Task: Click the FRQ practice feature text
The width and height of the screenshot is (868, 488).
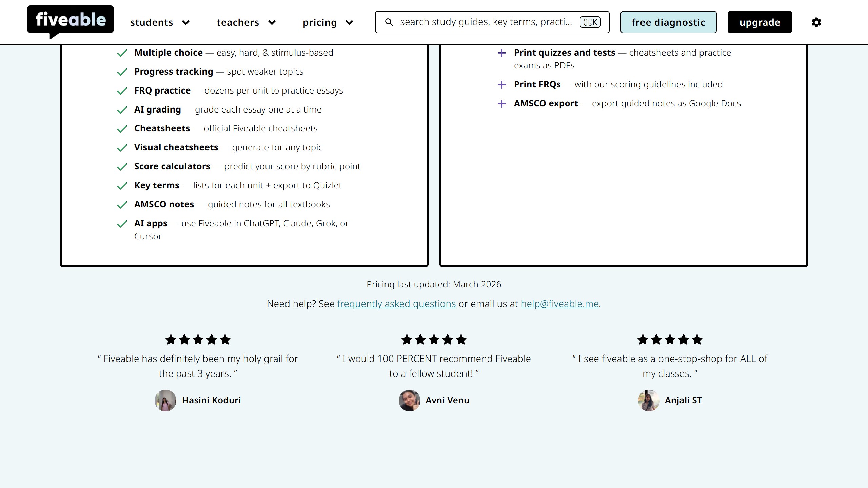Action: (239, 90)
